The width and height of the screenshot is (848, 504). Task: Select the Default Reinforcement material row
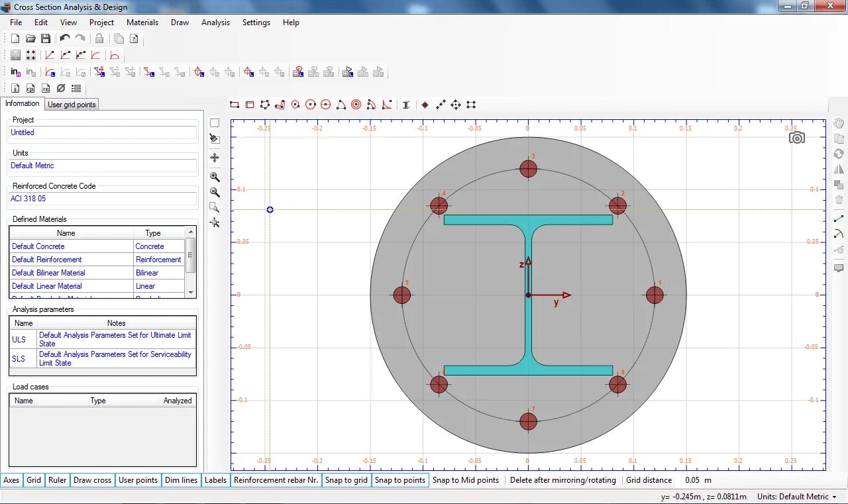[x=97, y=260]
